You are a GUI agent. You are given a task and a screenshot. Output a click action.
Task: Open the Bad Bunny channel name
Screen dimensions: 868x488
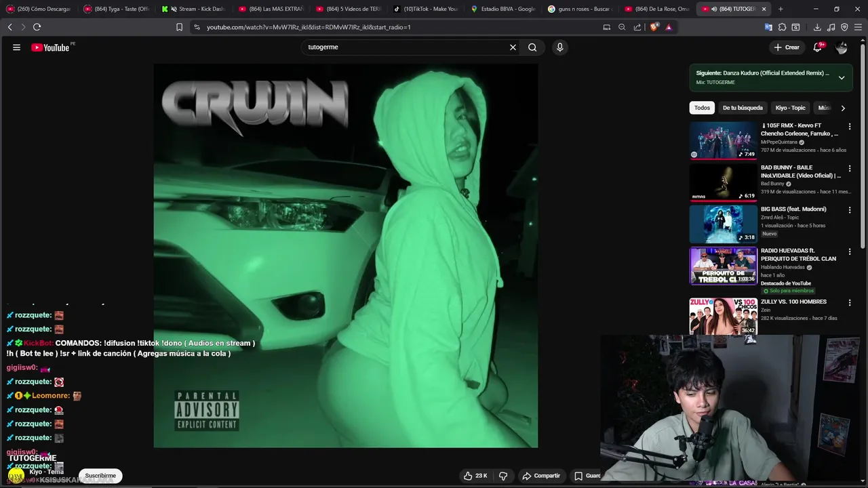[772, 184]
